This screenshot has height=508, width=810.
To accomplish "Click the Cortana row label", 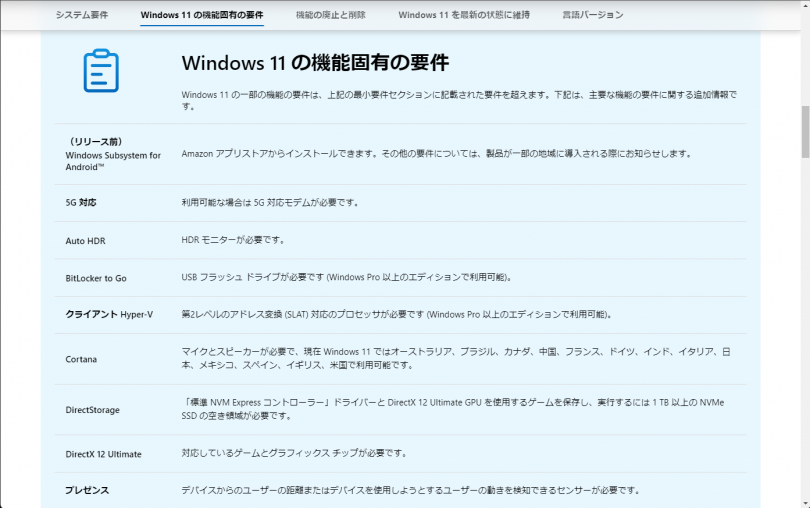I will tap(81, 359).
